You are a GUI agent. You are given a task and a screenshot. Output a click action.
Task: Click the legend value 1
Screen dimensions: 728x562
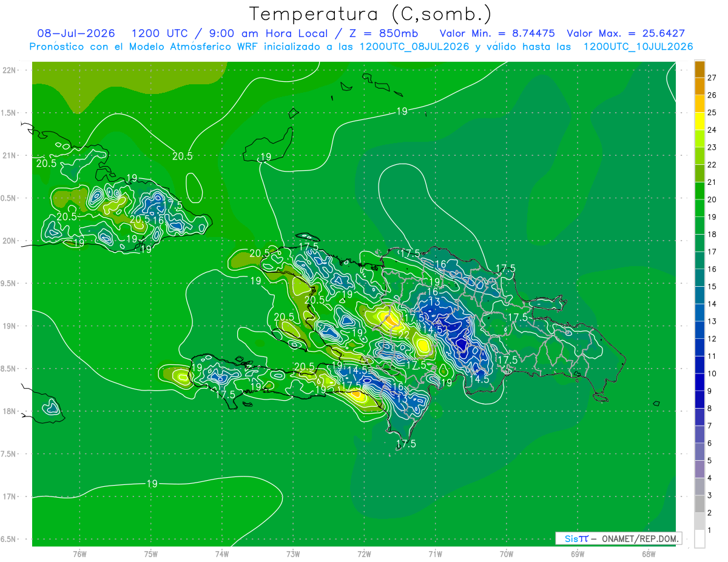coord(710,530)
